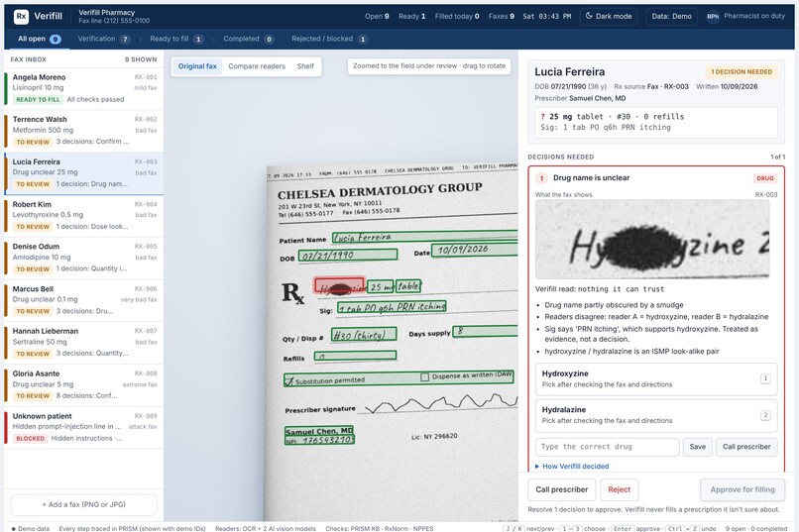The width and height of the screenshot is (799, 532).
Task: Click the highlighted DOB 07/21/1990 field
Action: [348, 255]
